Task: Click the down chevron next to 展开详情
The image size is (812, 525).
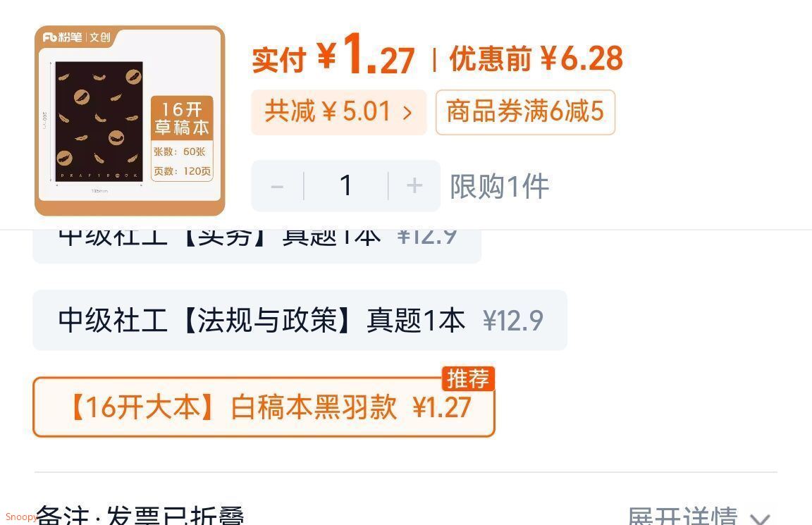Action: tap(760, 518)
